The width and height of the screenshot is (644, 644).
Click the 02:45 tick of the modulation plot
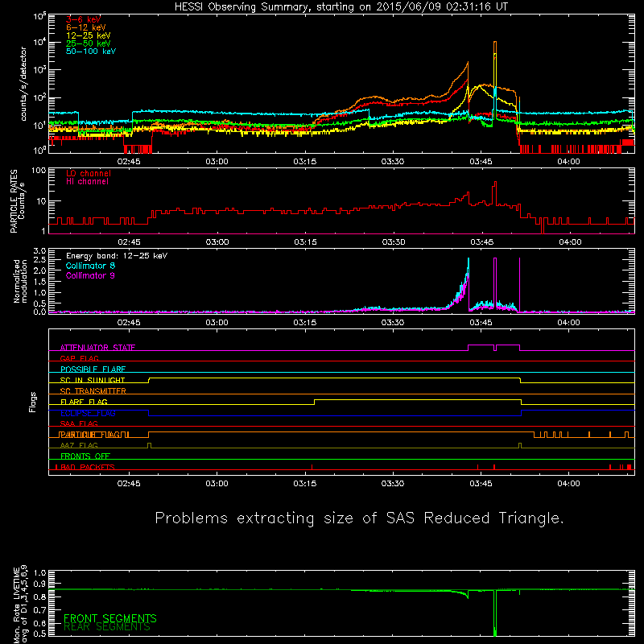click(x=129, y=323)
